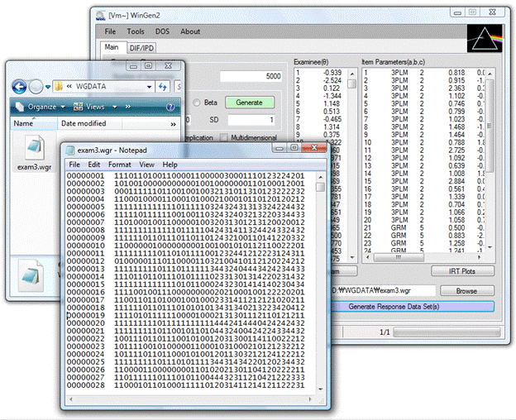Open WinGen2 File menu
Viewport: 516px width, 420px height.
click(110, 31)
